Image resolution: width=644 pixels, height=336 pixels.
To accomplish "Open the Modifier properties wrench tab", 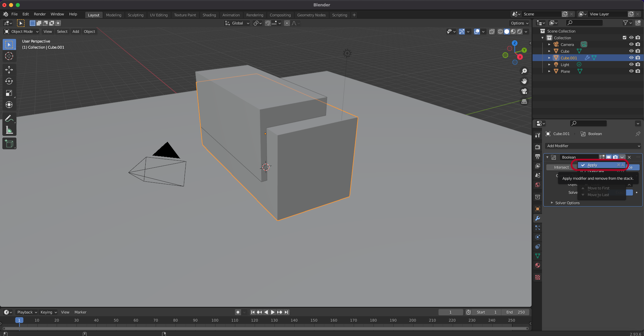I will click(538, 218).
